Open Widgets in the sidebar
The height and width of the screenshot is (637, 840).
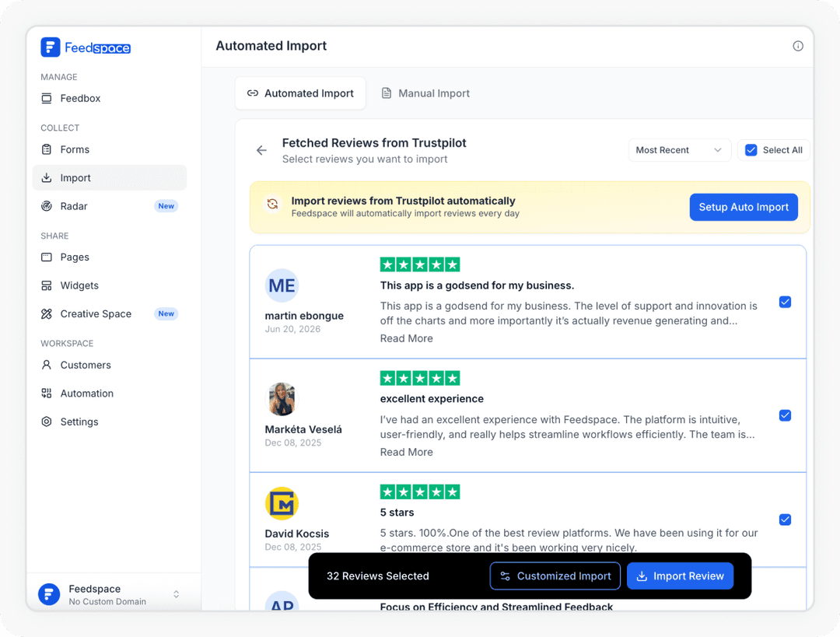[x=110, y=285]
